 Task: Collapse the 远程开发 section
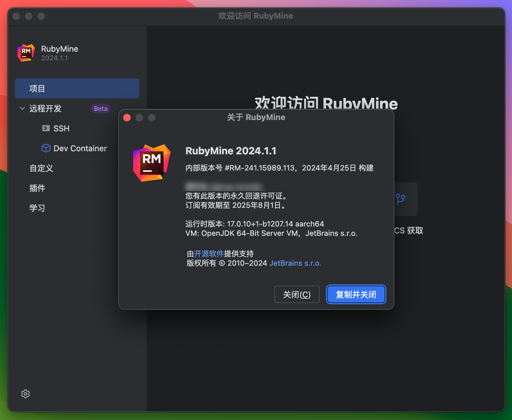click(x=22, y=109)
